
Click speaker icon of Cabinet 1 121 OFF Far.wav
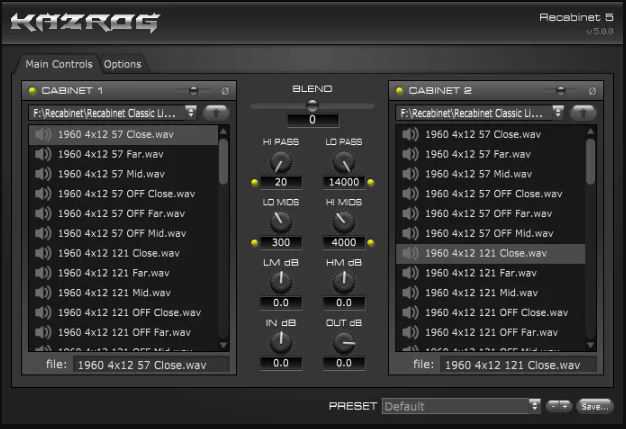(x=43, y=332)
